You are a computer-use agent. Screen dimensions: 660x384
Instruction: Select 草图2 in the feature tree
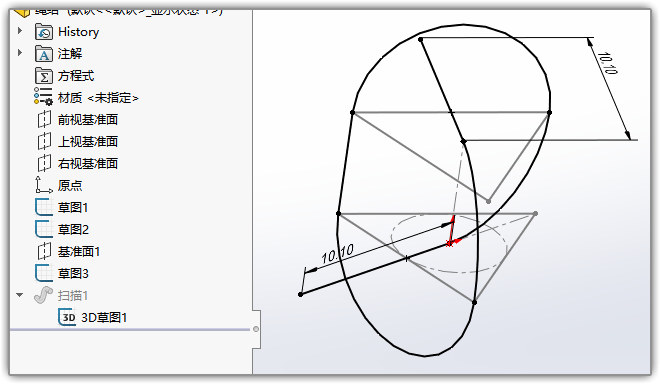73,229
